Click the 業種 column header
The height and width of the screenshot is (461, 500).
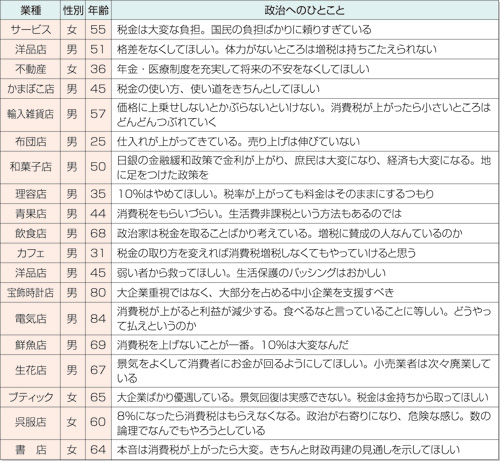[x=30, y=10]
